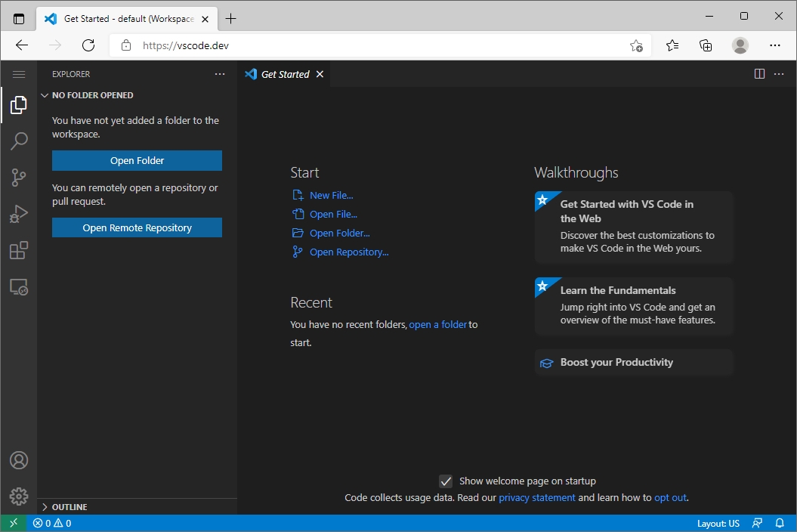Open the Run and Debug view

19,215
